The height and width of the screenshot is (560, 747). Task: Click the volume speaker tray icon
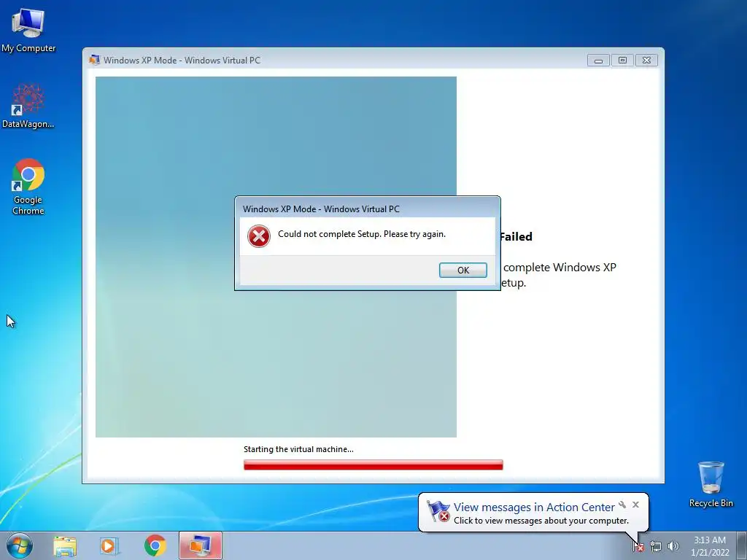pyautogui.click(x=673, y=546)
